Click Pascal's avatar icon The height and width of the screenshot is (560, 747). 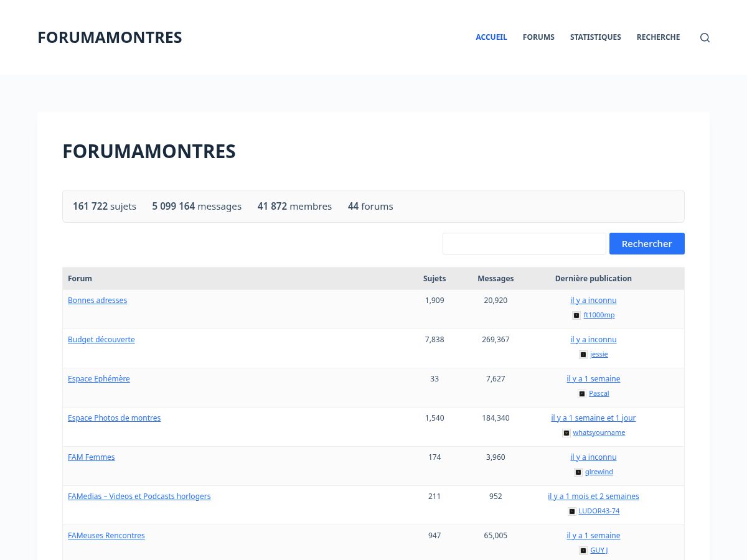(x=582, y=394)
